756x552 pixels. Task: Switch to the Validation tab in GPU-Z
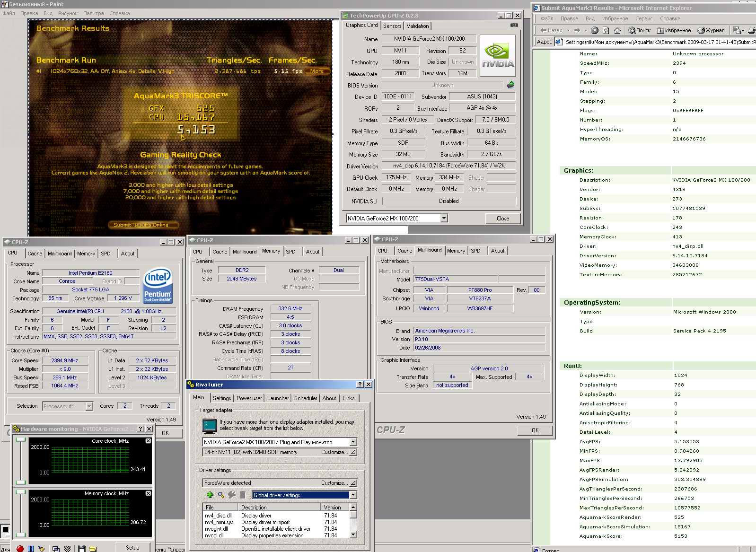coord(418,26)
